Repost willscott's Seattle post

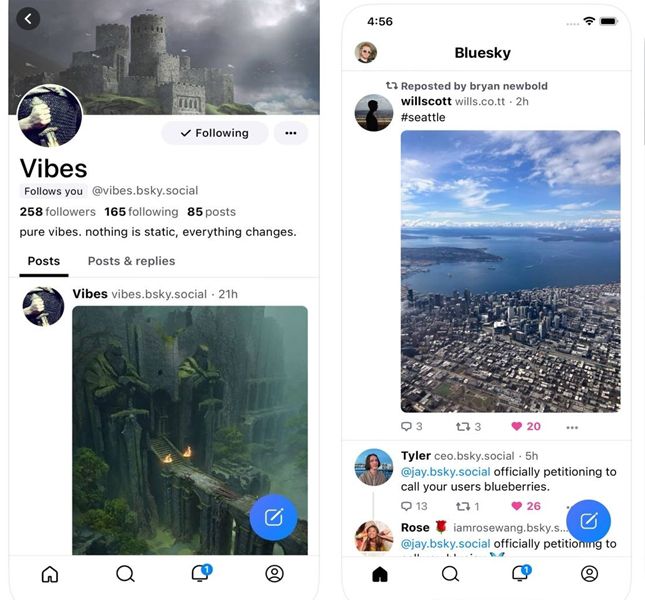click(468, 427)
